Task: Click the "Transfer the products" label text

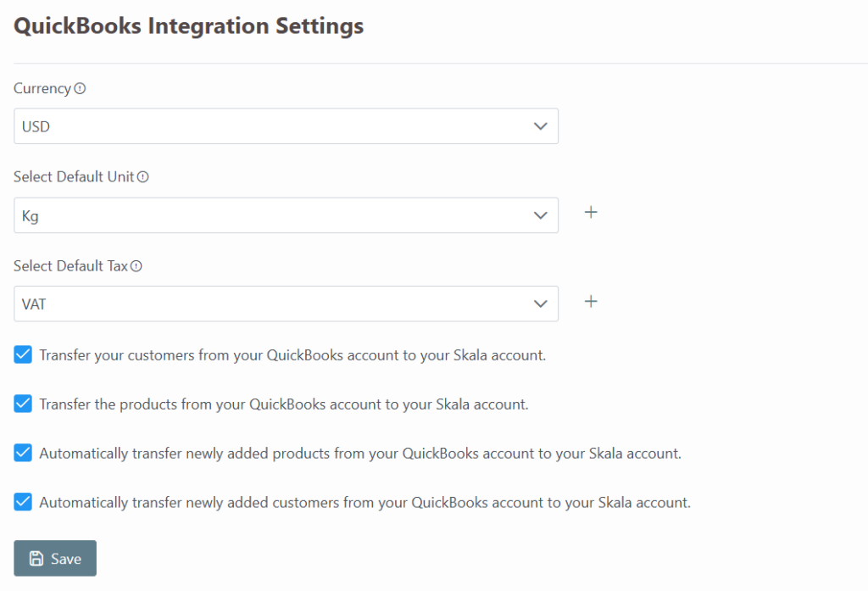Action: point(284,404)
